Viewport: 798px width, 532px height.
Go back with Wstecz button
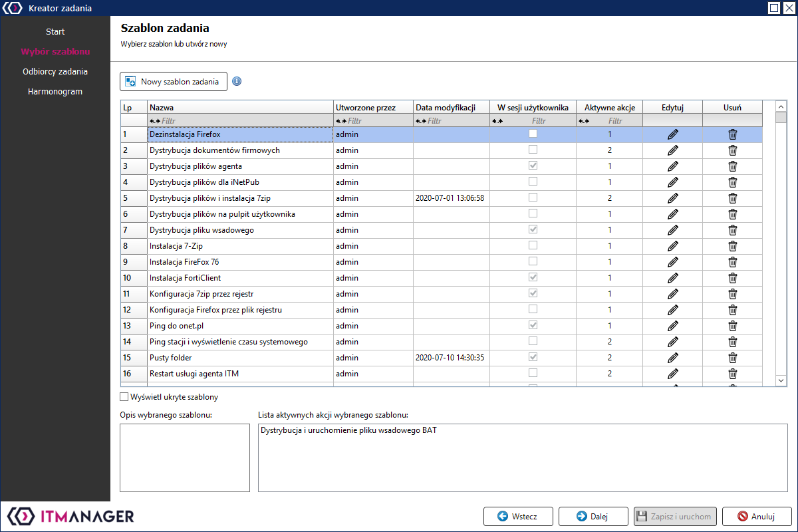[x=519, y=516]
